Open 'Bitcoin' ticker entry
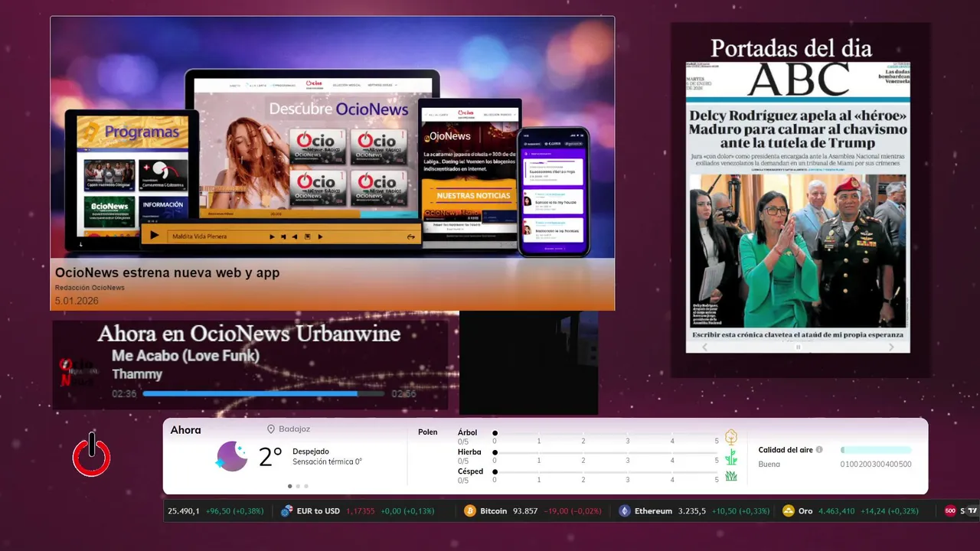The width and height of the screenshot is (980, 551). click(x=494, y=511)
